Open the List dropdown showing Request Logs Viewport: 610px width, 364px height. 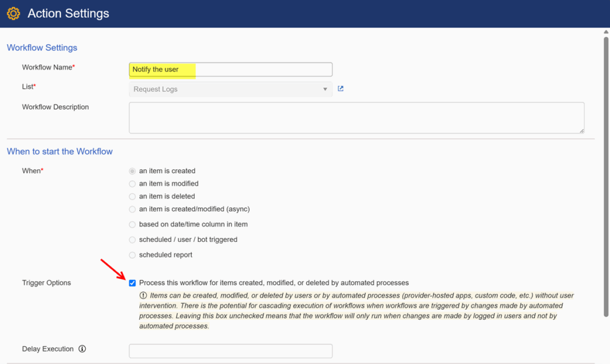(231, 89)
